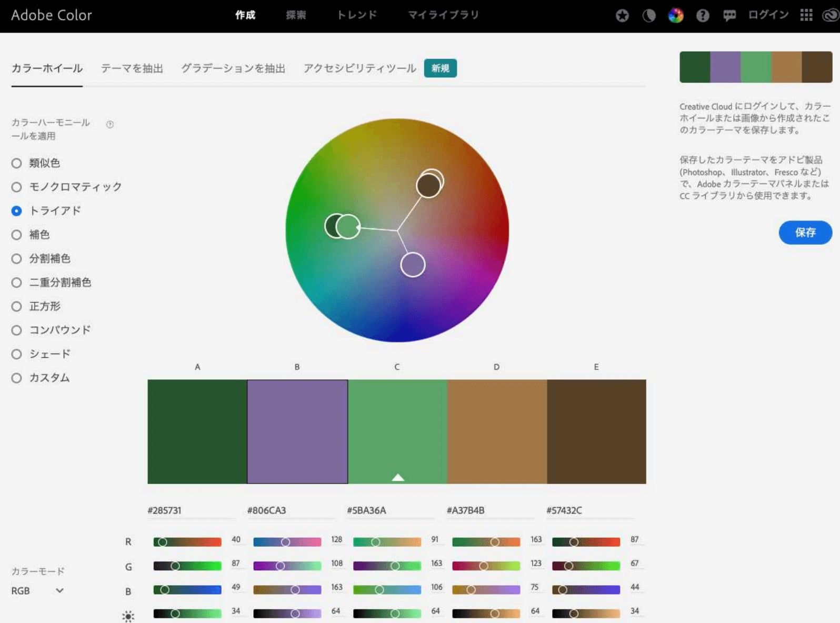Select tan swatch D

(497, 431)
